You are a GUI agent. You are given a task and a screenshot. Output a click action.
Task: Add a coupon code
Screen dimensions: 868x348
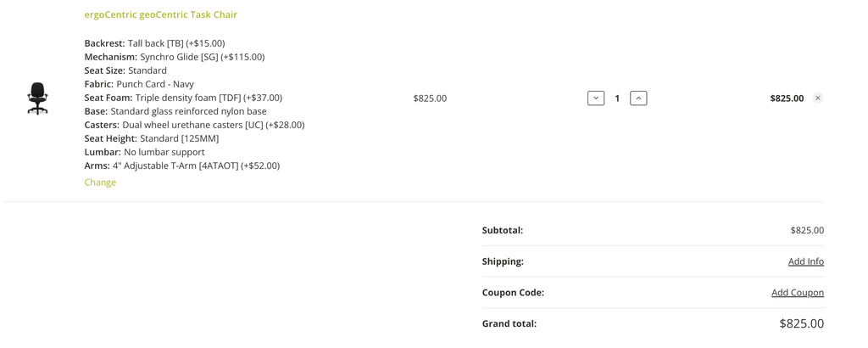pyautogui.click(x=798, y=293)
